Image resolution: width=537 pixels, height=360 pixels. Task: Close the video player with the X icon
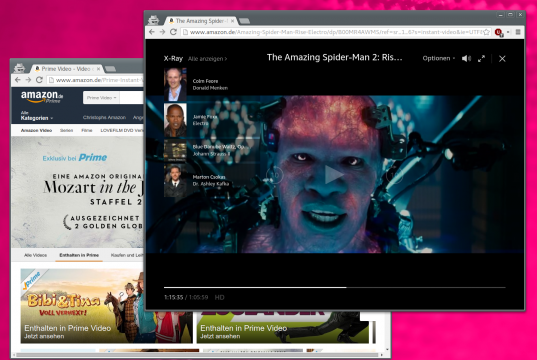(502, 59)
